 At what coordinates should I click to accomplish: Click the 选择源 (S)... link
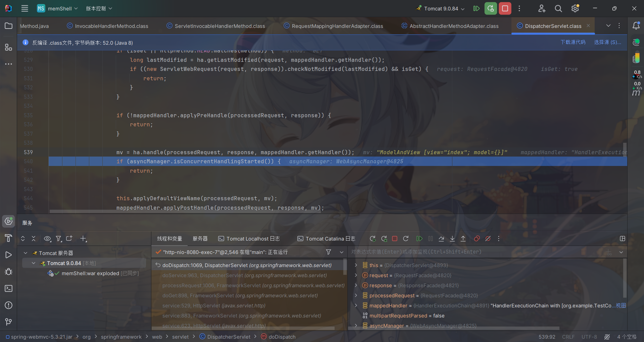[607, 42]
